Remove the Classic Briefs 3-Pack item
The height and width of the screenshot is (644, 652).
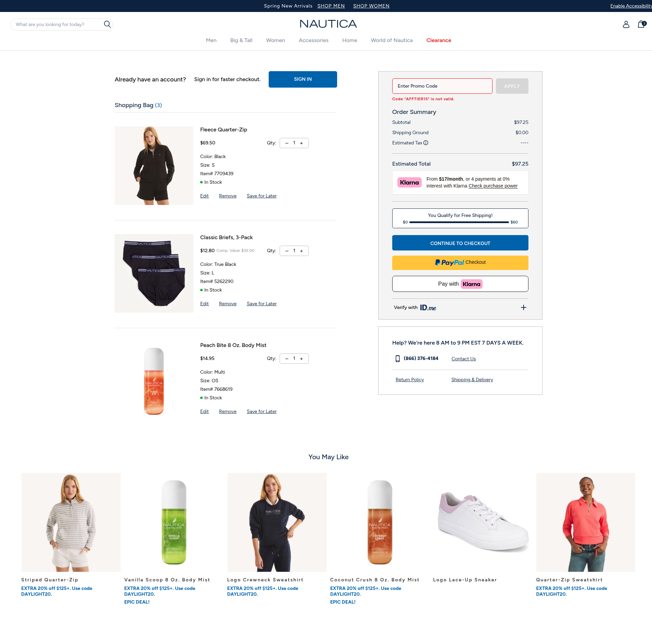228,304
